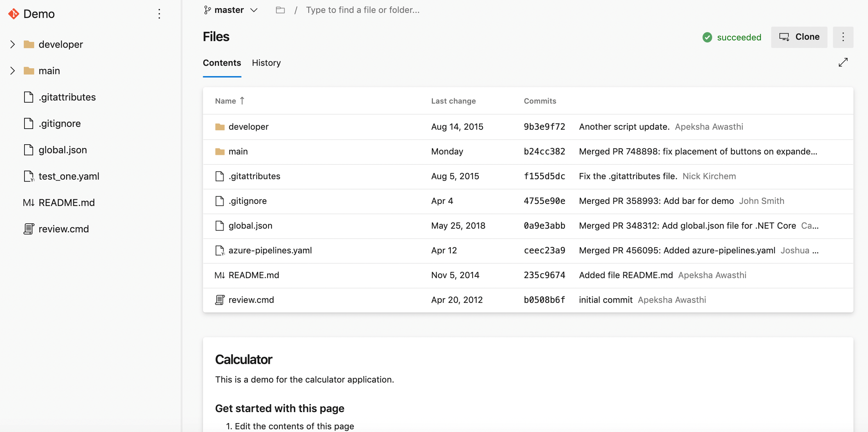Toggle sidebar visibility for developer folder
This screenshot has height=432, width=868.
tap(13, 44)
